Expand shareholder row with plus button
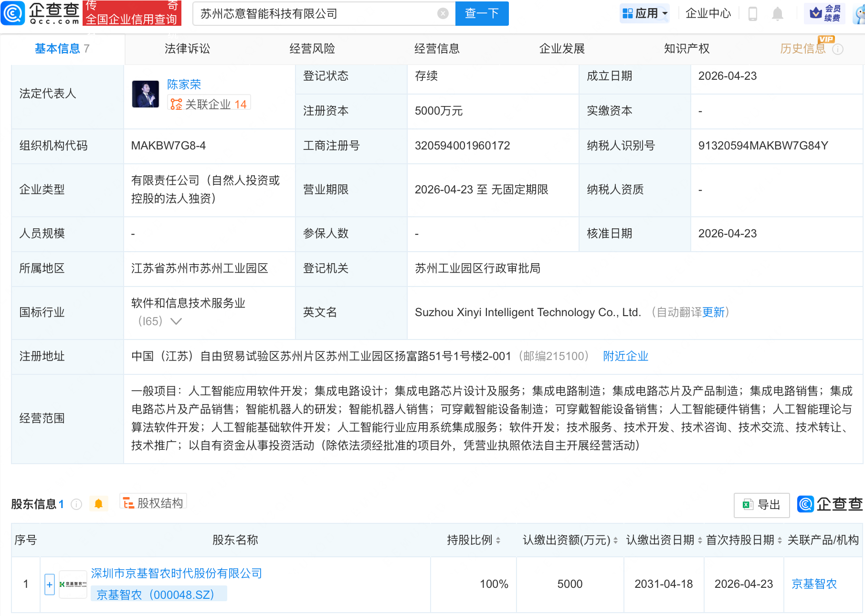This screenshot has height=616, width=865. [50, 584]
